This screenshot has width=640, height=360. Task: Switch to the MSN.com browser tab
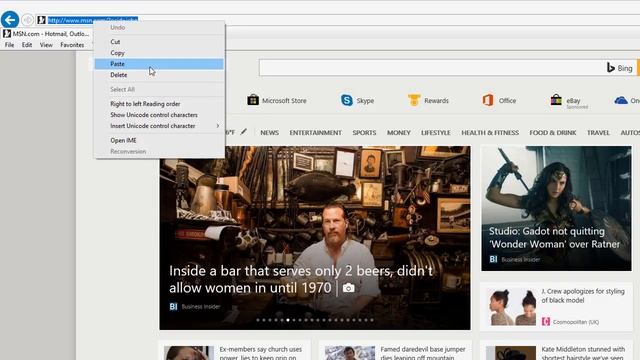tap(46, 33)
